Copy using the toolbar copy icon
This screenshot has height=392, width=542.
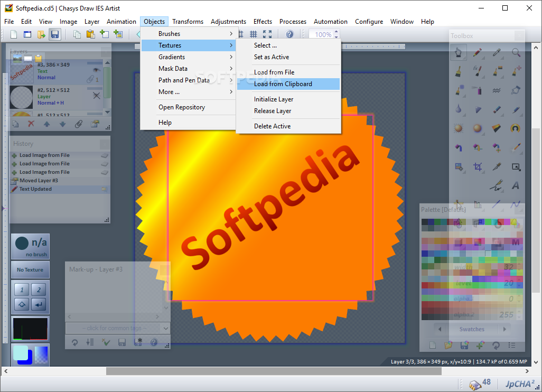click(77, 34)
